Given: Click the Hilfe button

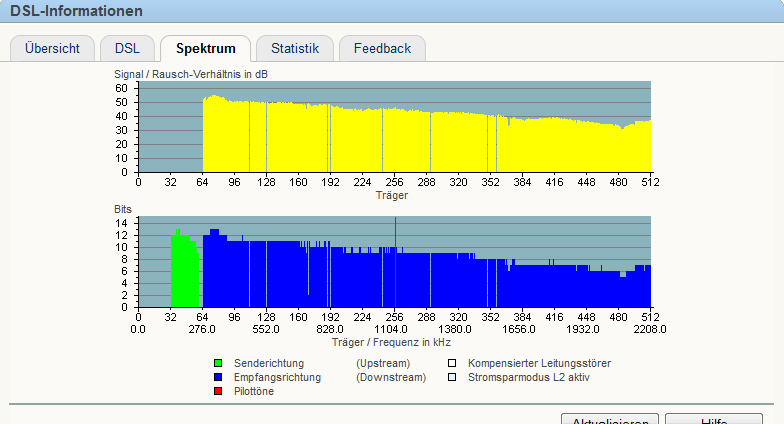Looking at the screenshot, I should point(713,420).
